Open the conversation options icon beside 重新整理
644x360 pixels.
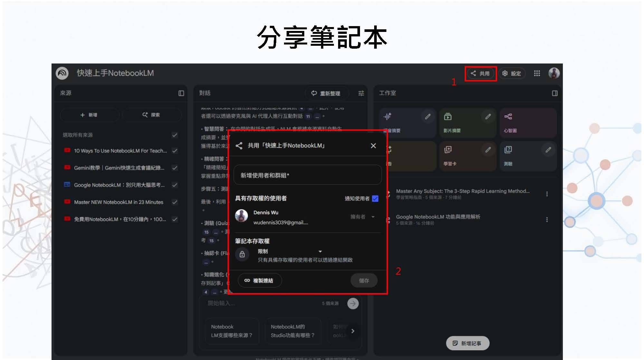click(361, 93)
